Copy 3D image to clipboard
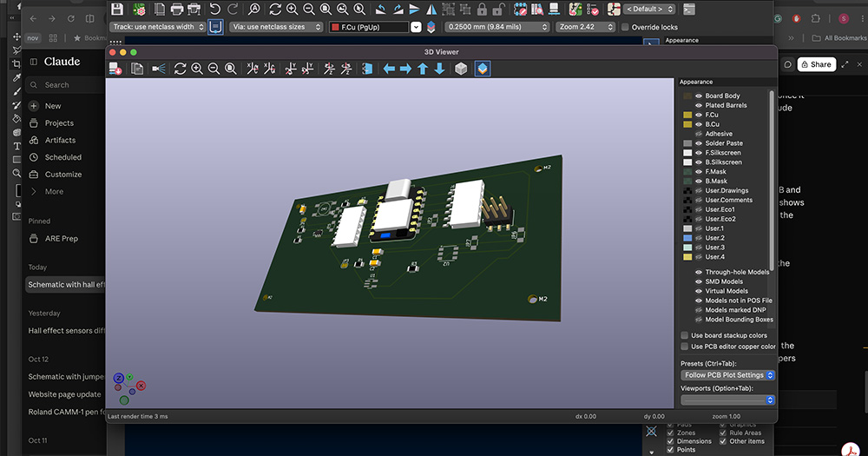 pos(137,69)
